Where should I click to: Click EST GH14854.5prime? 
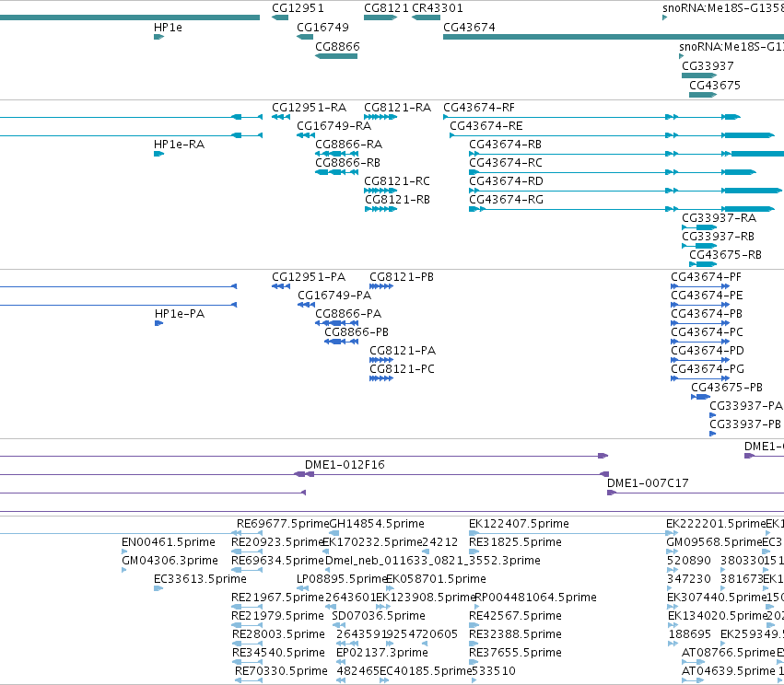pos(377,524)
